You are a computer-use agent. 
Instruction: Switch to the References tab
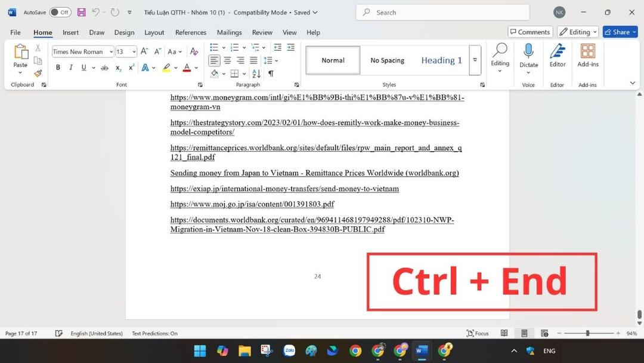click(190, 32)
